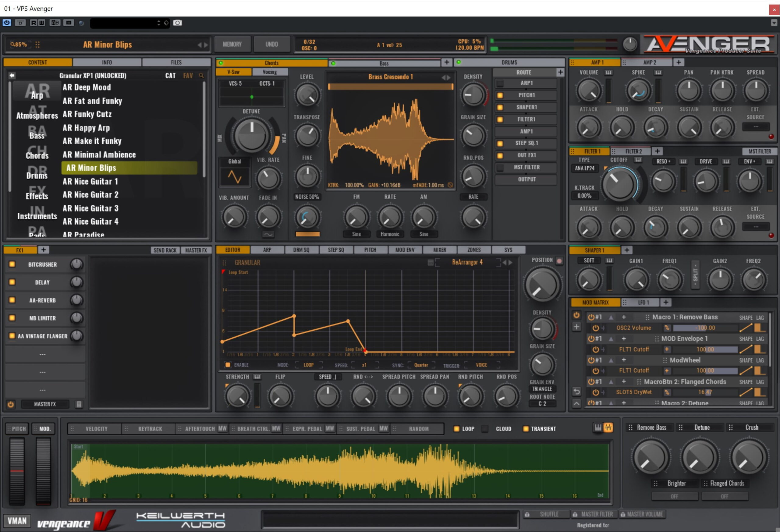Add a new FX rack with plus
780x532 pixels.
click(x=43, y=250)
